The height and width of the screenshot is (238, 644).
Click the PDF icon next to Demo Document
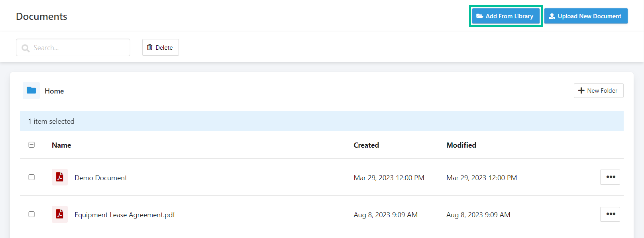point(59,177)
